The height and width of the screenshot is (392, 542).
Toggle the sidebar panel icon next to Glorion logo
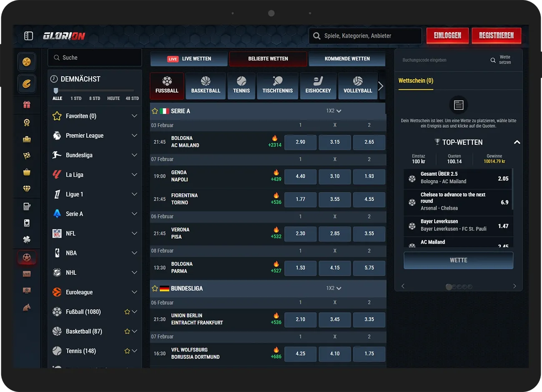coord(28,36)
